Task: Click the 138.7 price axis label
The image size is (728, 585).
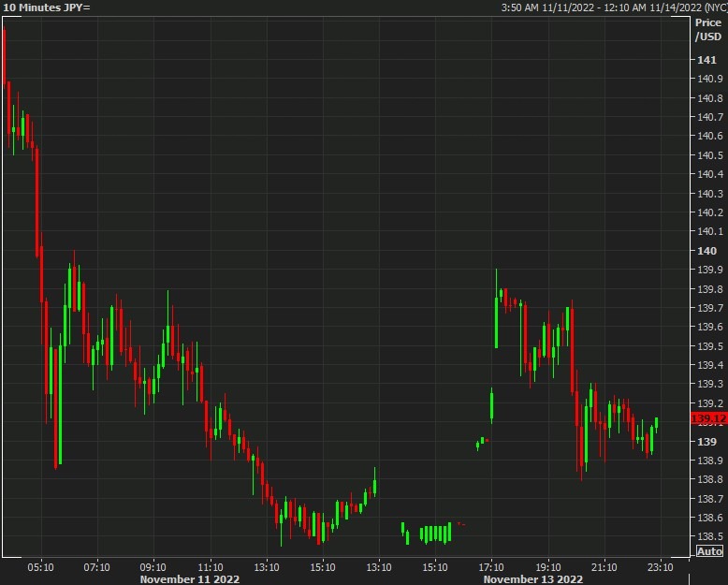Action: point(710,499)
